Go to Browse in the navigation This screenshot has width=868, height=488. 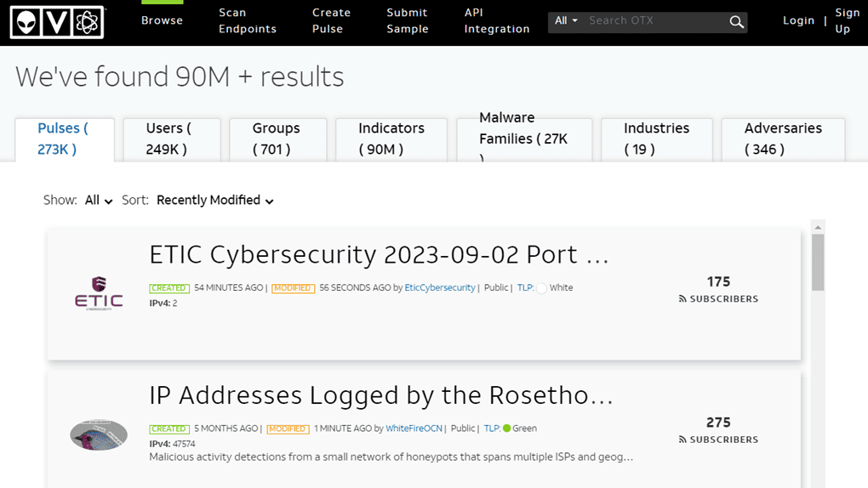click(x=163, y=20)
